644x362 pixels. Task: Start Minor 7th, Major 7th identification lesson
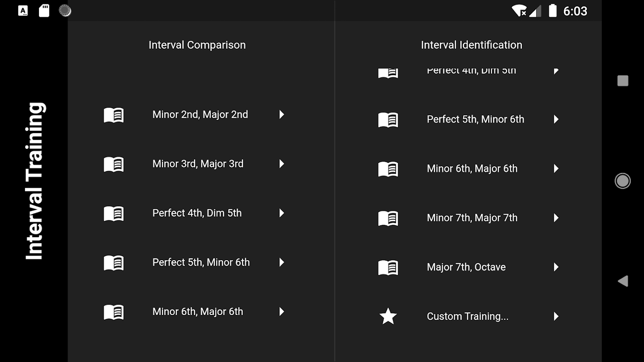coord(472,218)
